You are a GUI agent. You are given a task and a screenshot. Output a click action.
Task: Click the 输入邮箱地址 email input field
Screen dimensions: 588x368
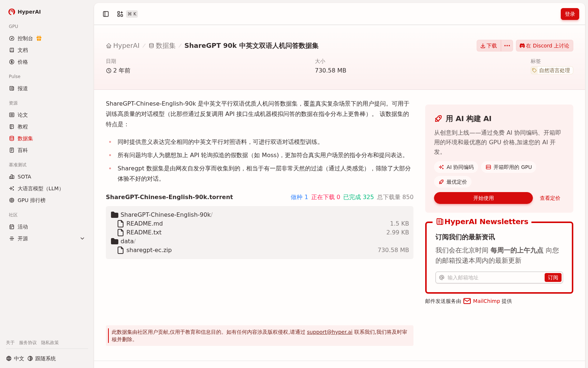[494, 277]
